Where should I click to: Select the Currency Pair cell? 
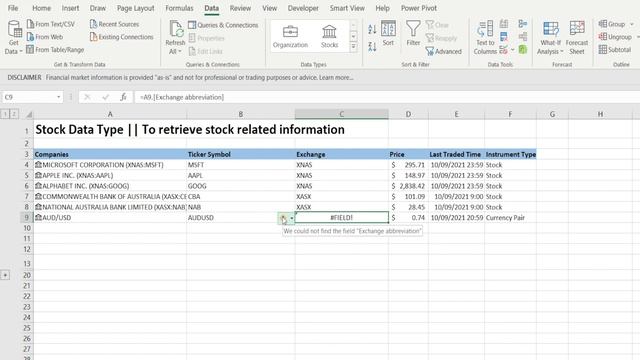coord(510,218)
